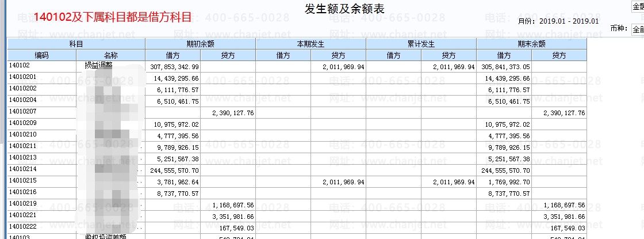This screenshot has width=644, height=239.
Task: Select account code 14010207 row
Action: click(297, 113)
